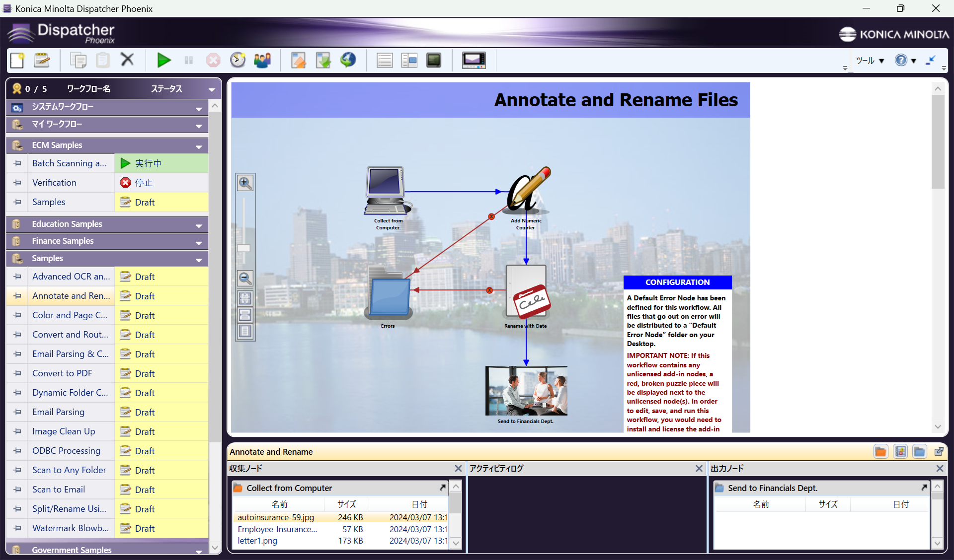Screen dimensions: 954x560
Task: Open the workflow scheduler clock icon
Action: pos(238,60)
